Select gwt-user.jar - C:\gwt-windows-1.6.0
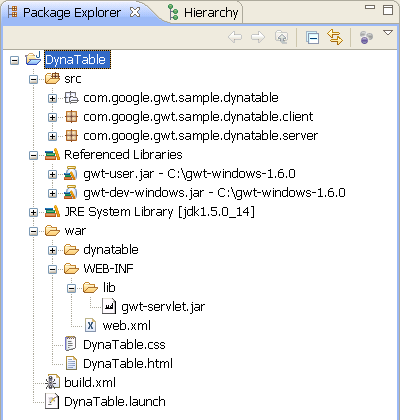This screenshot has width=400, height=420. (189, 174)
